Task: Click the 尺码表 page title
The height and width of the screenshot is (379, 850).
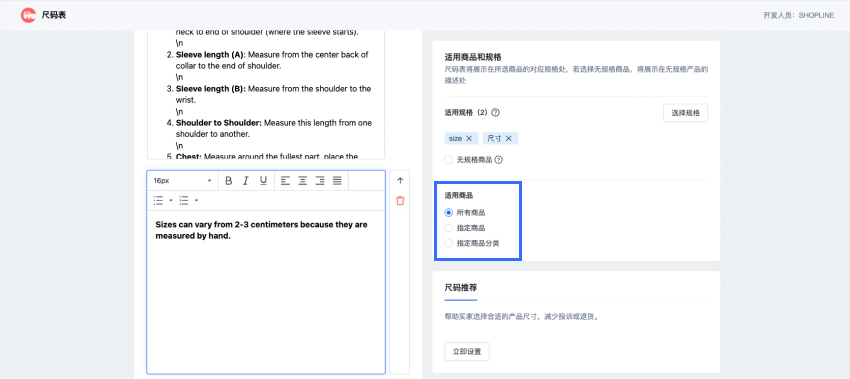Action: tap(54, 15)
